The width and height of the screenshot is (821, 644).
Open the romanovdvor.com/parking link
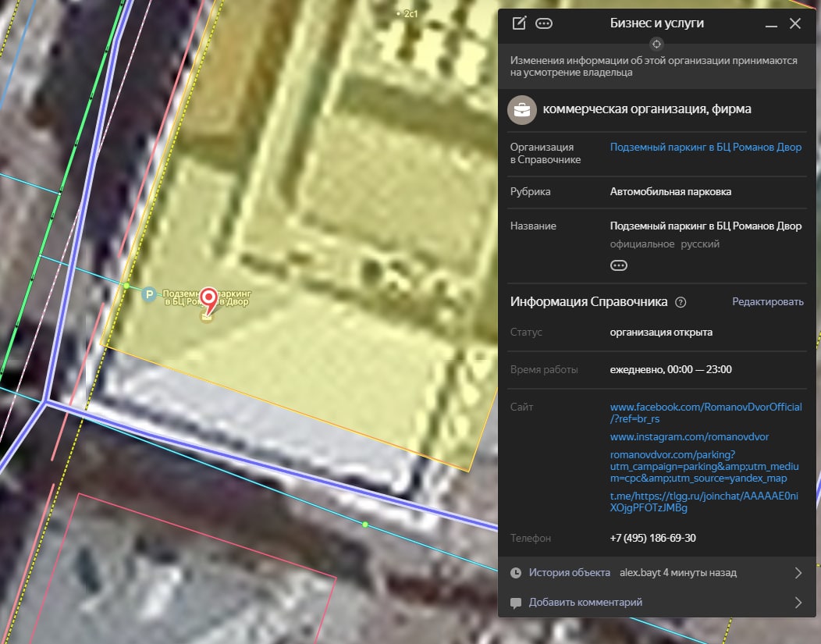point(704,467)
